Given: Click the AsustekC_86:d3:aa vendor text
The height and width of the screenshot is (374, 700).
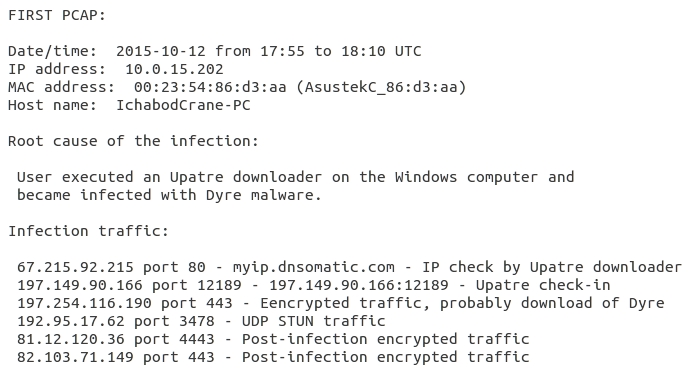Looking at the screenshot, I should (381, 87).
